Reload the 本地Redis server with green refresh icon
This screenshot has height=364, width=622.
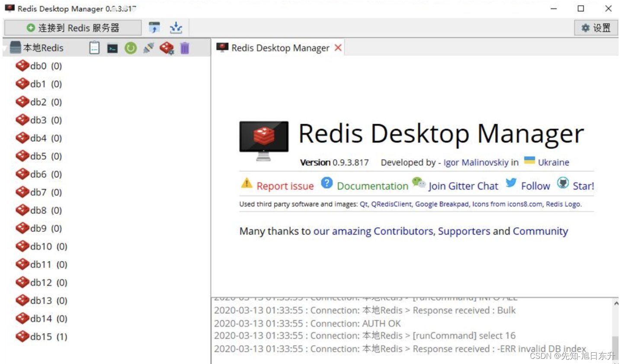[x=131, y=48]
